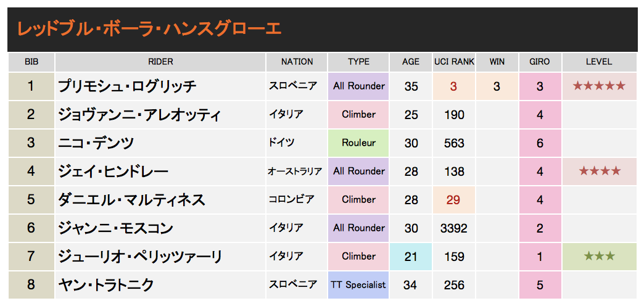The image size is (644, 306).
Task: Click the green three-star level rating
Action: point(599,256)
